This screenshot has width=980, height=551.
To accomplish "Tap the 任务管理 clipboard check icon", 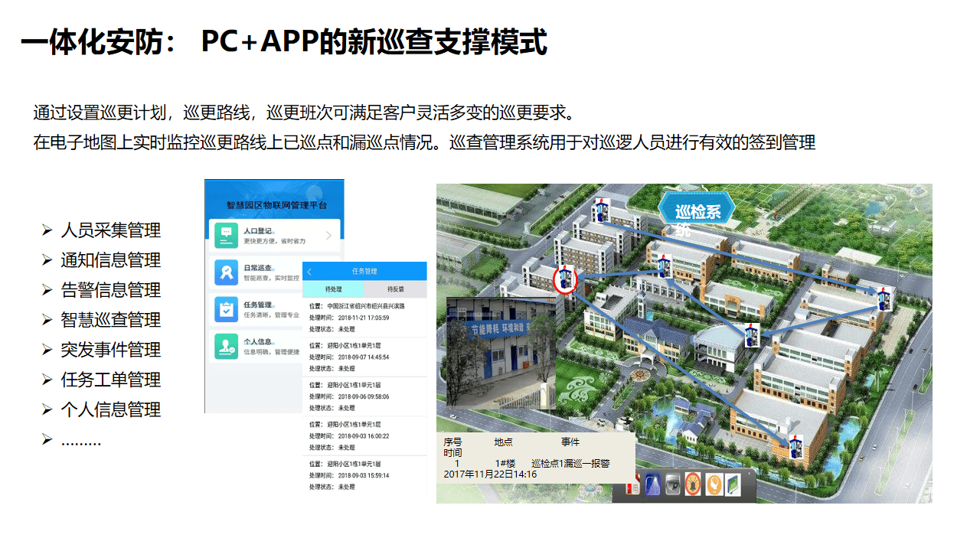I will 226,308.
